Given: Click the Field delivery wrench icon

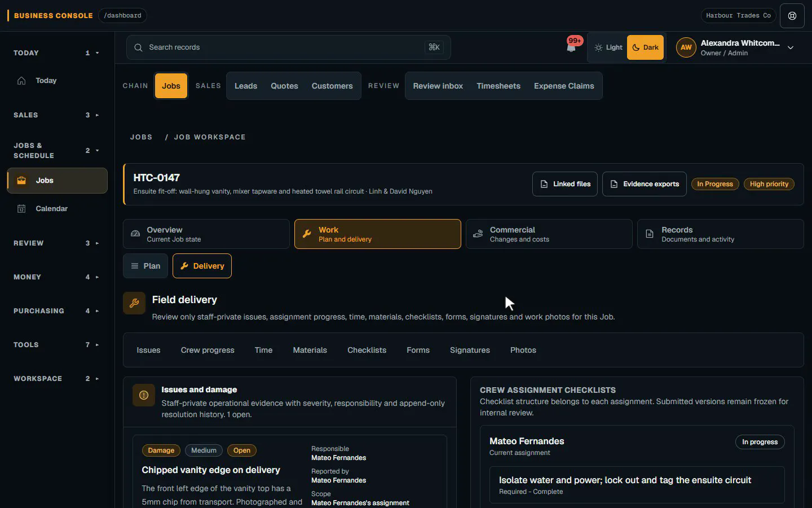Looking at the screenshot, I should pyautogui.click(x=134, y=303).
